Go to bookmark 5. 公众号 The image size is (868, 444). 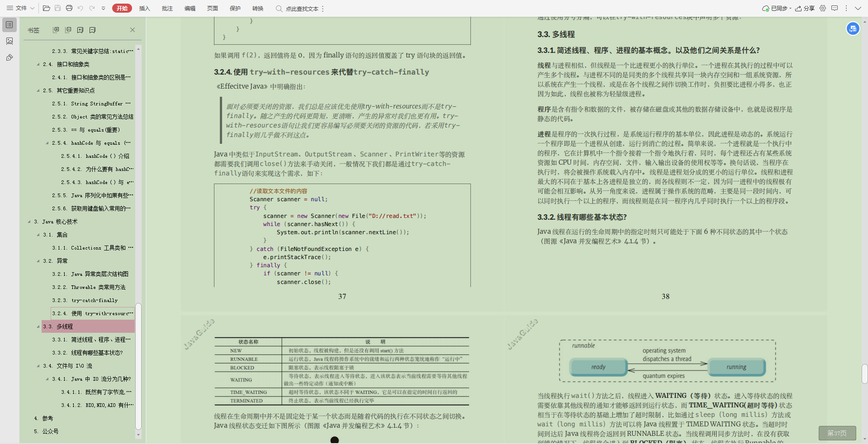pos(47,431)
